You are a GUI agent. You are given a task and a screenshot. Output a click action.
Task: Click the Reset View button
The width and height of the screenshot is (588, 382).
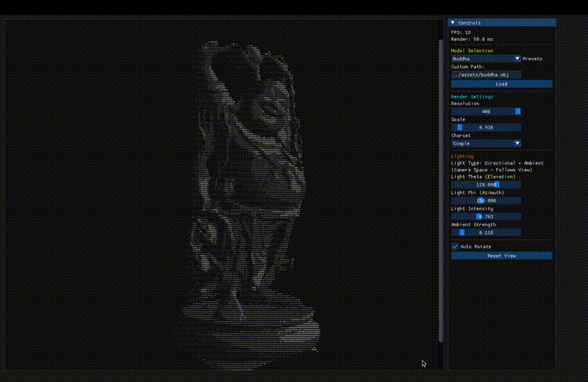(x=501, y=256)
